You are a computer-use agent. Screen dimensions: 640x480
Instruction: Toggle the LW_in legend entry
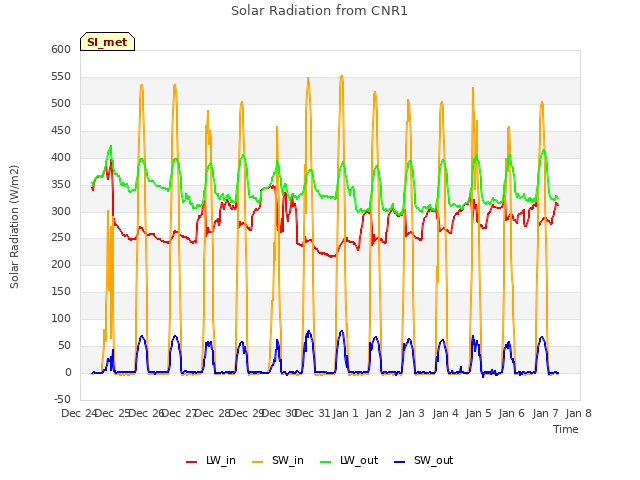click(x=211, y=461)
